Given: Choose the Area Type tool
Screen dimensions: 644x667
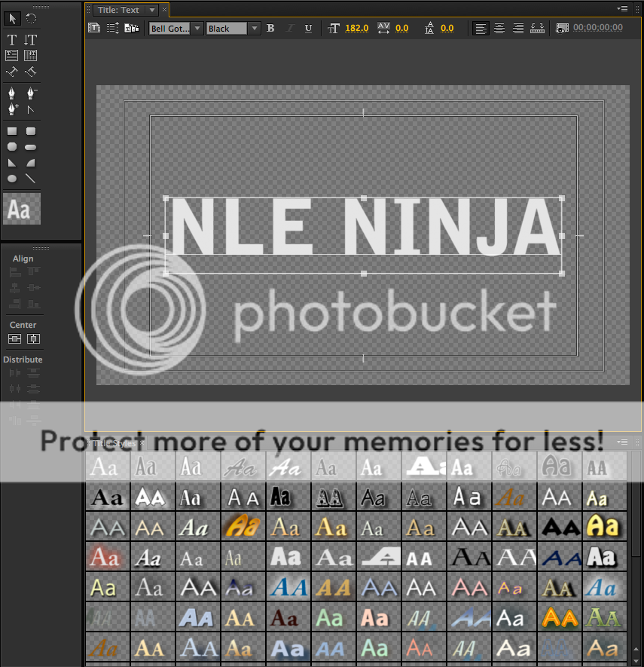Looking at the screenshot, I should point(12,55).
